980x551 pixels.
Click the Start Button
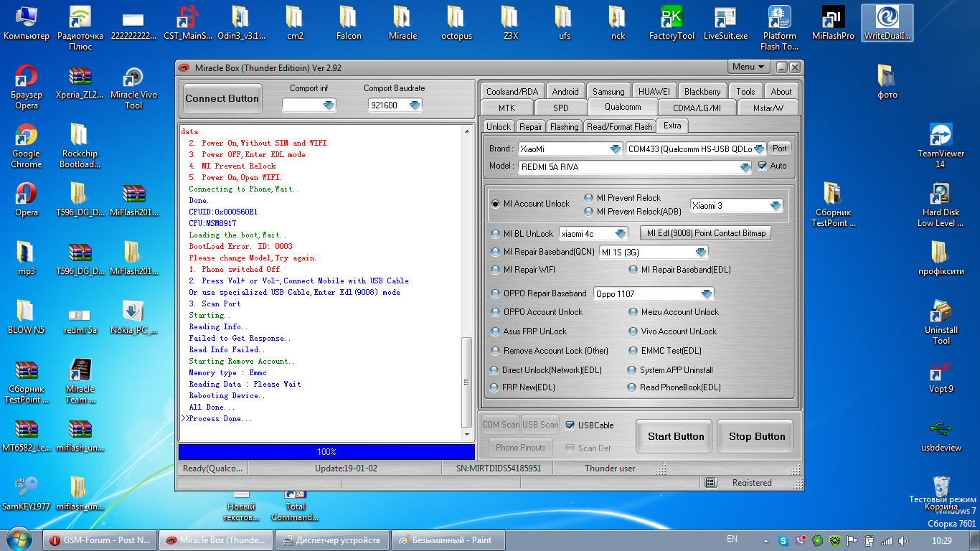(x=676, y=436)
